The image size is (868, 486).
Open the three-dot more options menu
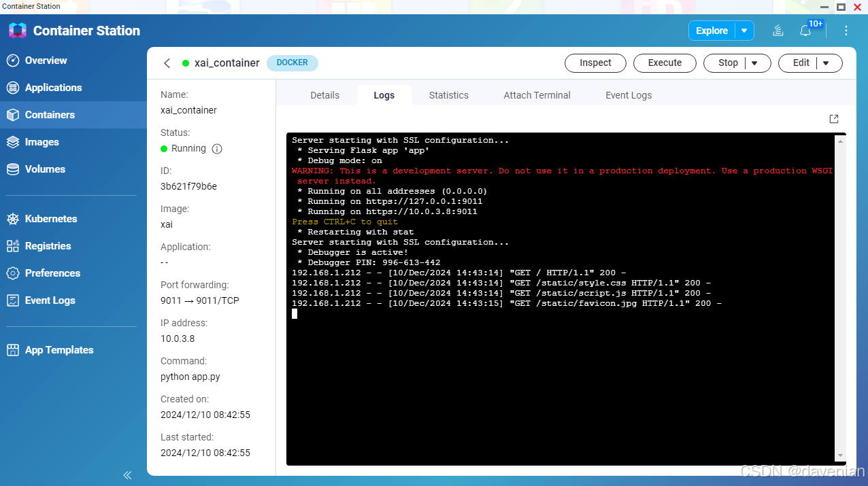click(846, 31)
